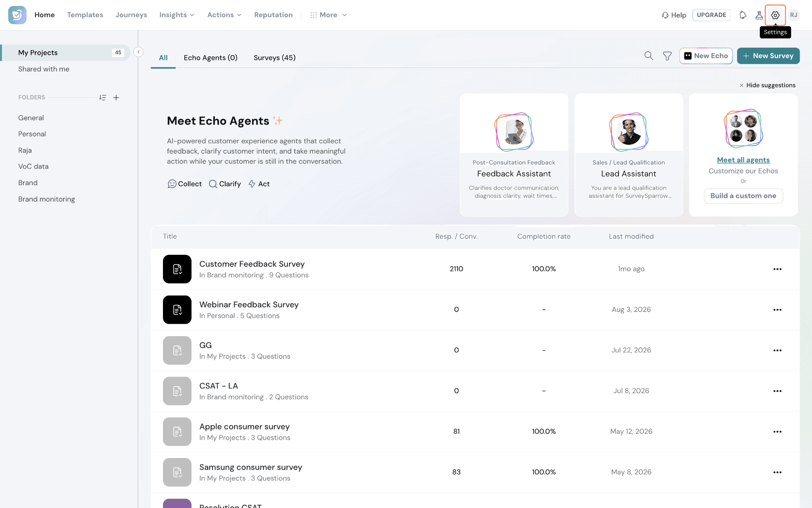Switch to the Echo Agents (0) tab
The image size is (812, 508).
coord(211,58)
